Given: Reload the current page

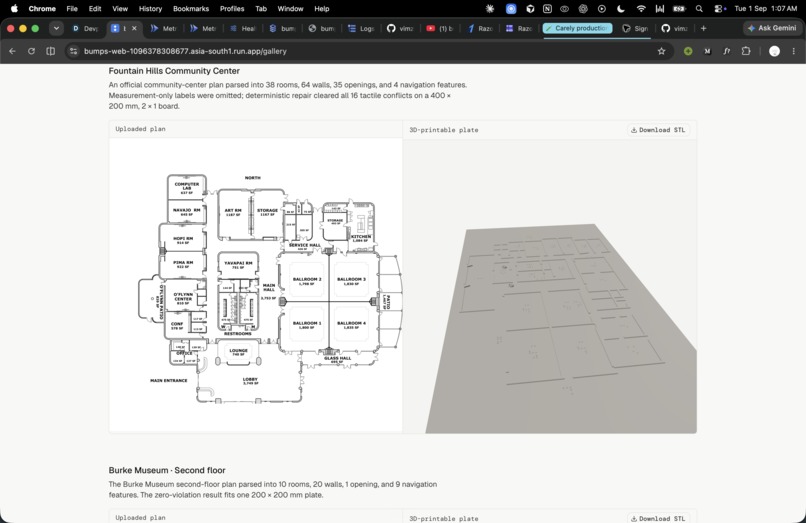Looking at the screenshot, I should (x=31, y=51).
